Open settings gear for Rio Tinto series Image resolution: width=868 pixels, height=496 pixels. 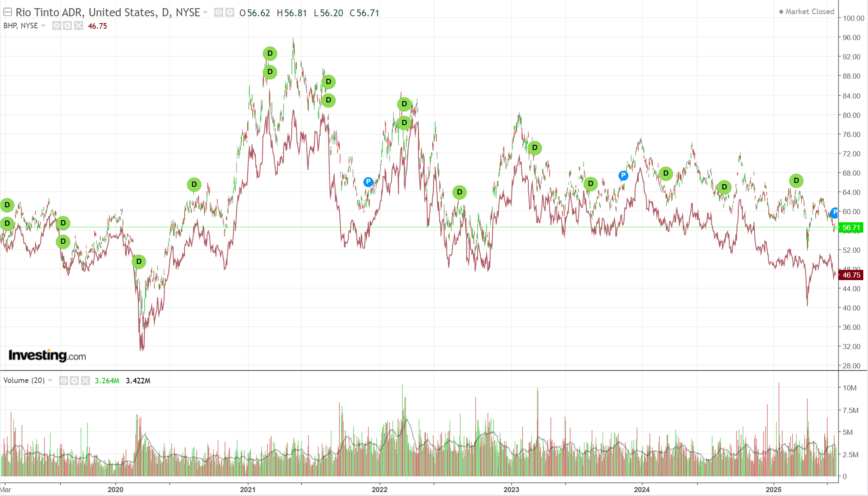click(x=230, y=12)
